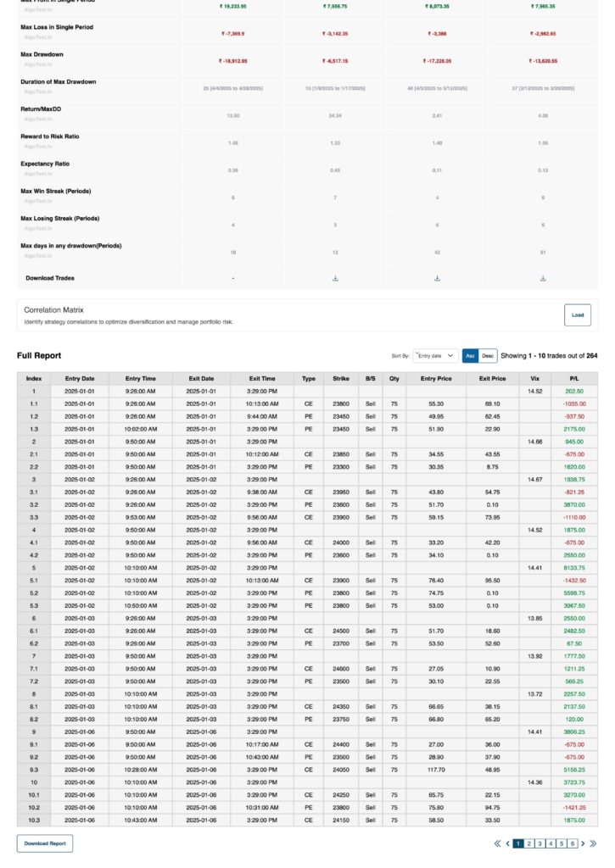This screenshot has width=615, height=868.
Task: Click the Max Win Streak (Periods) label
Action: coord(56,191)
